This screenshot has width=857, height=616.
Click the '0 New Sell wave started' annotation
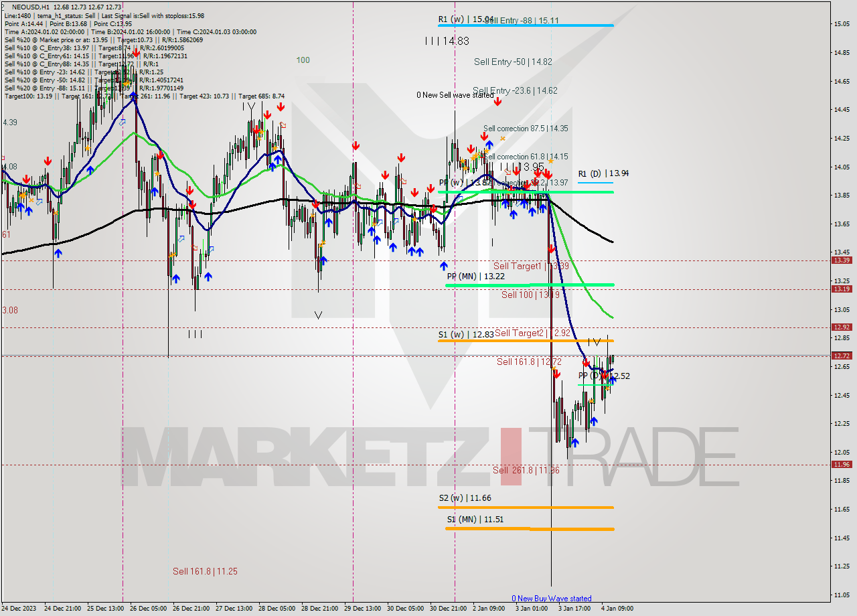tap(455, 95)
